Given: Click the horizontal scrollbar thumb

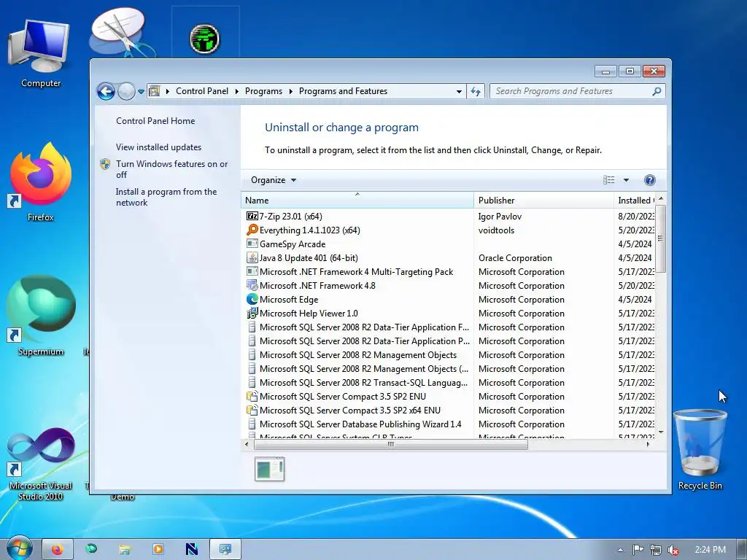Looking at the screenshot, I should coord(391,444).
